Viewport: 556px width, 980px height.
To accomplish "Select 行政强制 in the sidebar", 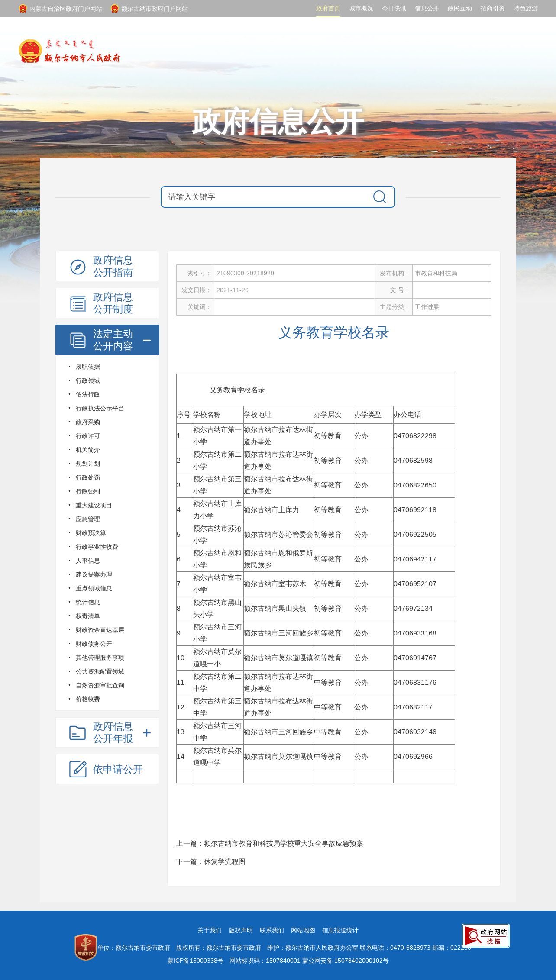I will click(88, 491).
